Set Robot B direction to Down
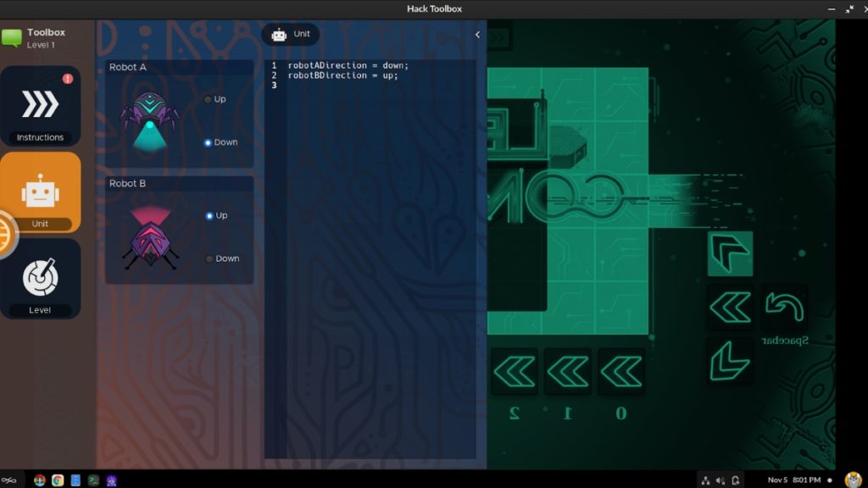Viewport: 868px width, 488px height. click(x=209, y=258)
